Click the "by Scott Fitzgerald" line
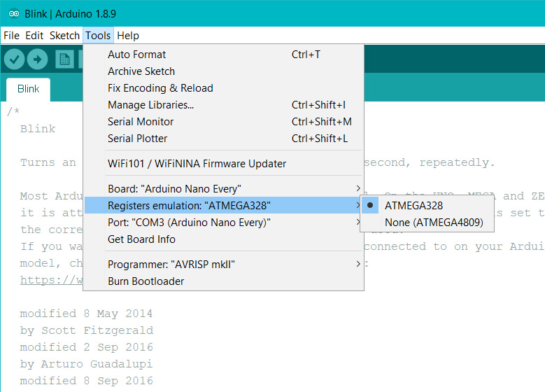545x392 pixels. tap(87, 330)
